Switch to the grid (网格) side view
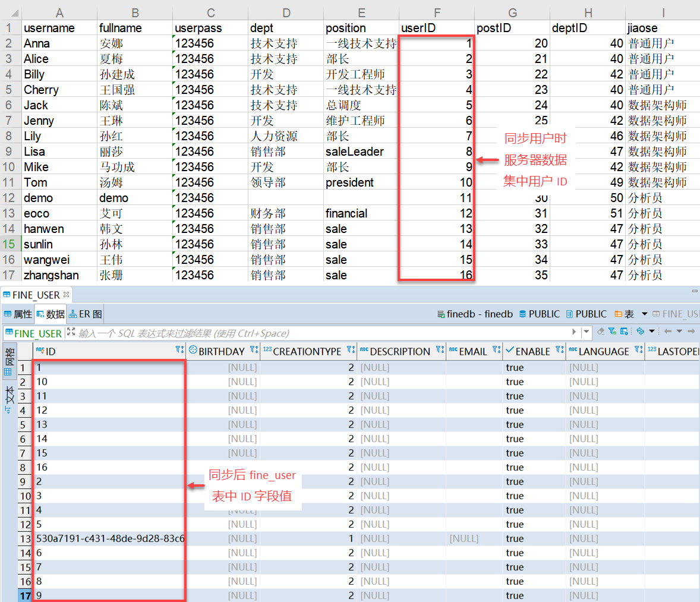Screen dimensions: 700x602 click(9, 362)
